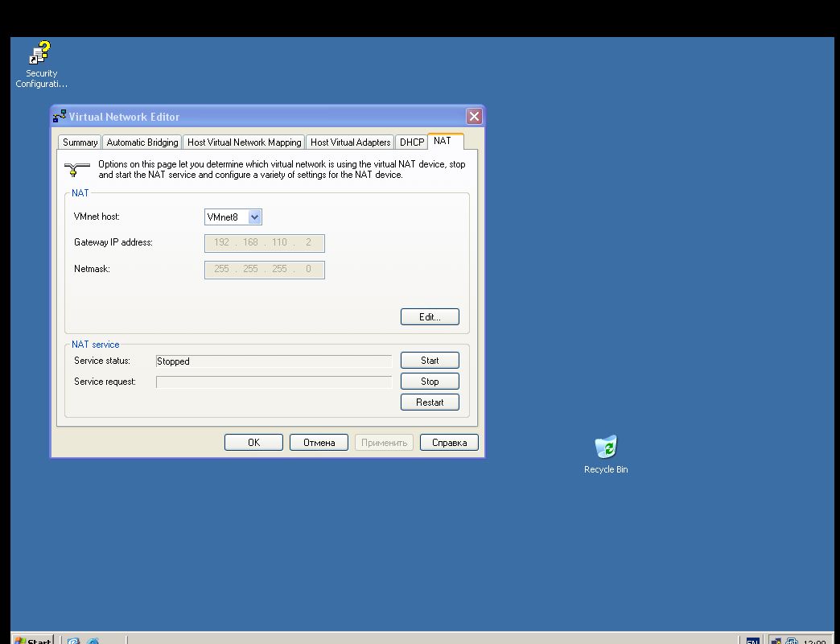Image resolution: width=840 pixels, height=644 pixels.
Task: Open the Automatic Bridging tab
Action: (x=142, y=142)
